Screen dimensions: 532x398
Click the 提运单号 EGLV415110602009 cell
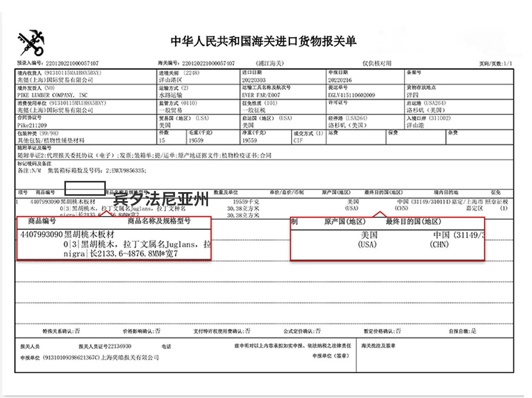tap(352, 95)
